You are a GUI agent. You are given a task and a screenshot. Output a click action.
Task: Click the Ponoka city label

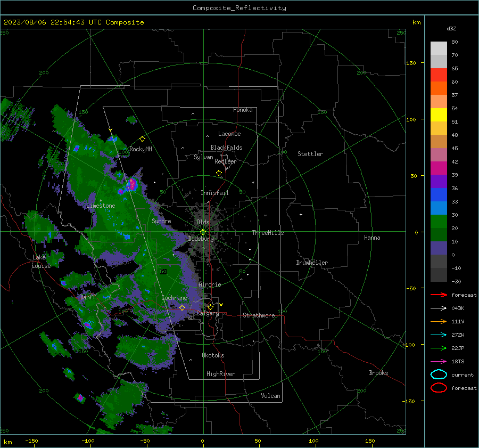point(243,110)
